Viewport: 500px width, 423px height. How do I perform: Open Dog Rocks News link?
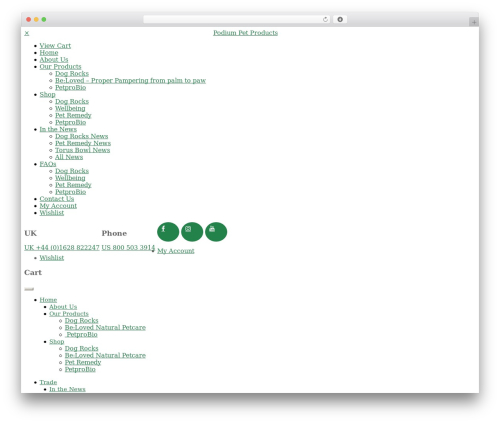pos(82,136)
